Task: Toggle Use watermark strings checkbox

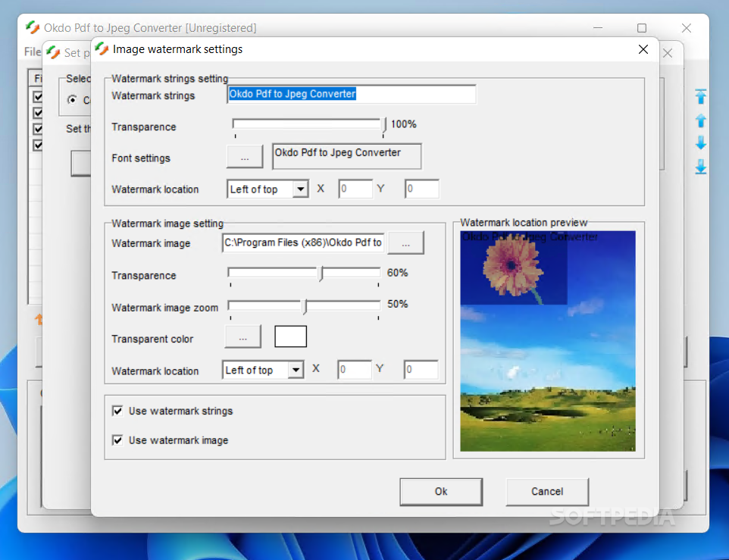Action: click(x=117, y=411)
